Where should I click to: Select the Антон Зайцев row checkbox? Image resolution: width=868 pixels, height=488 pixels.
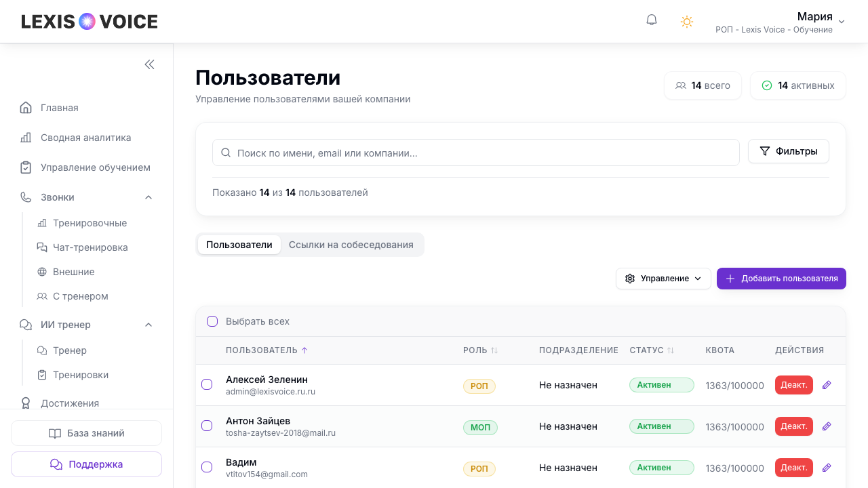(207, 426)
